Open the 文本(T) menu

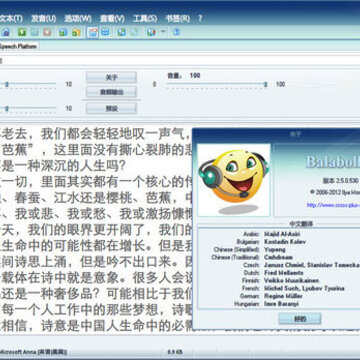11,18
